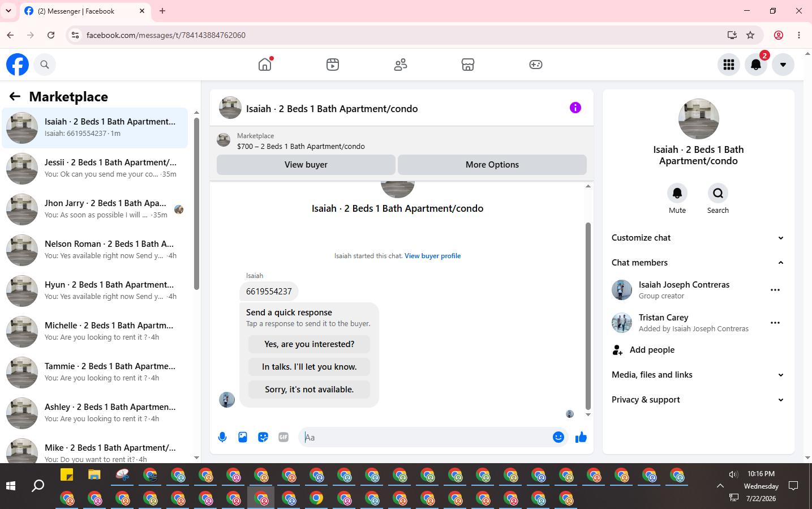Expand Customize chat section
Image resolution: width=812 pixels, height=509 pixels.
(x=698, y=238)
